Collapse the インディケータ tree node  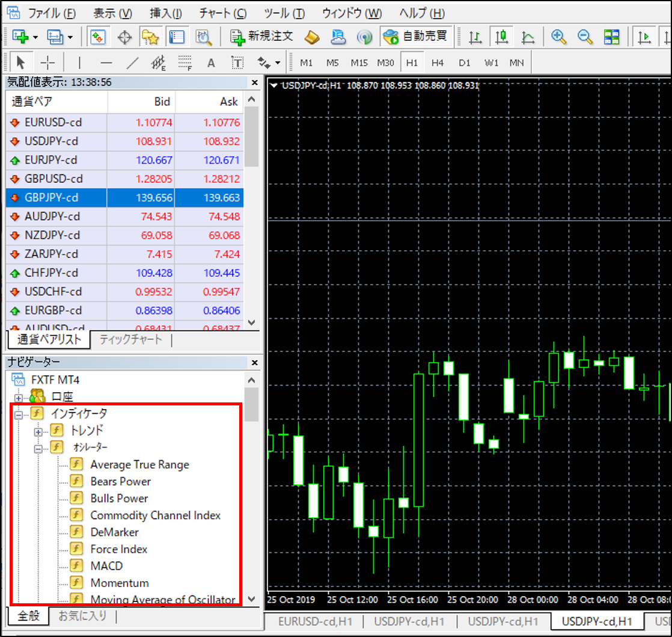[x=19, y=415]
